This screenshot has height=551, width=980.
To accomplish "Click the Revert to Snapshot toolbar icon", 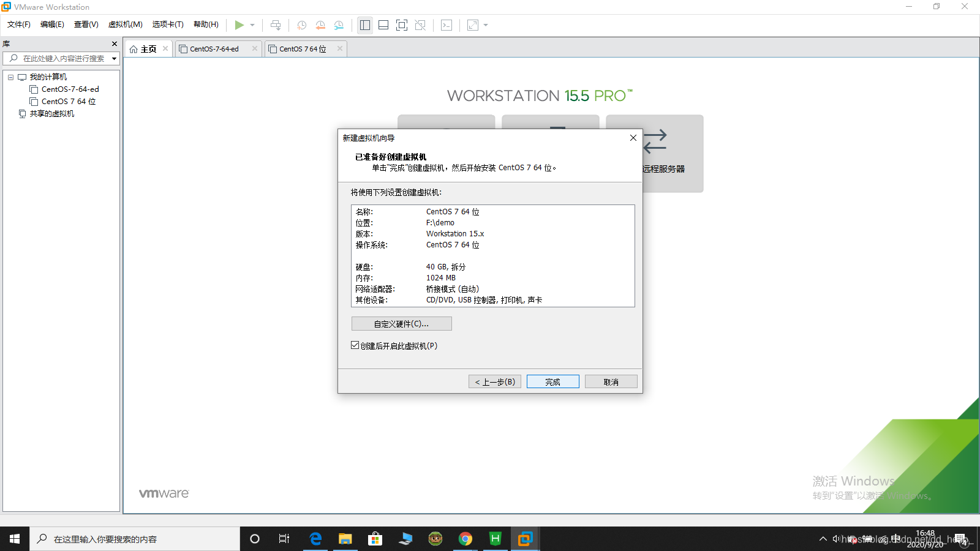I will click(320, 25).
